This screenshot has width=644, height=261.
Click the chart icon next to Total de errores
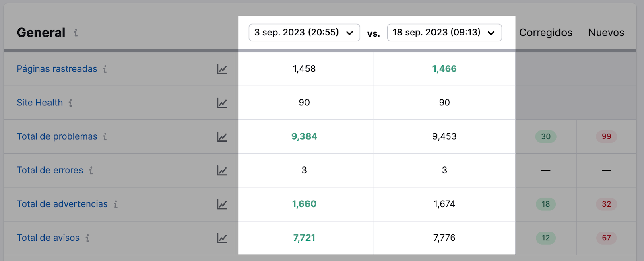(223, 170)
